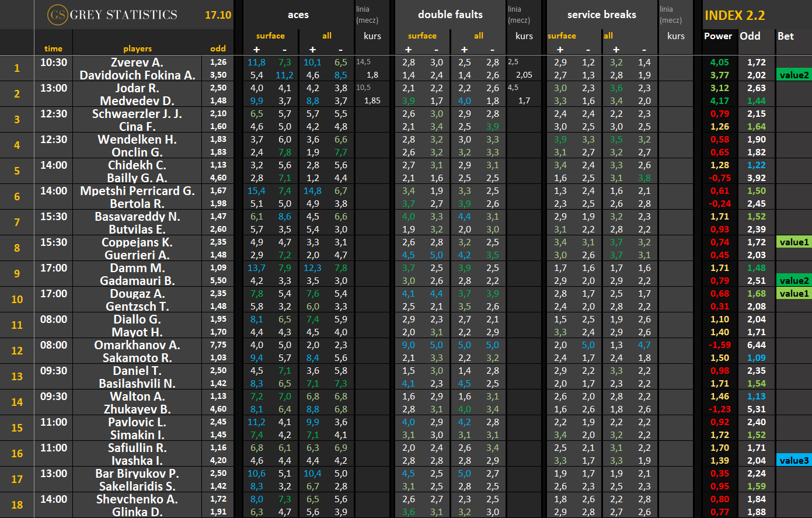The image size is (812, 518).
Task: Select player name Zverev A.
Action: tap(137, 62)
